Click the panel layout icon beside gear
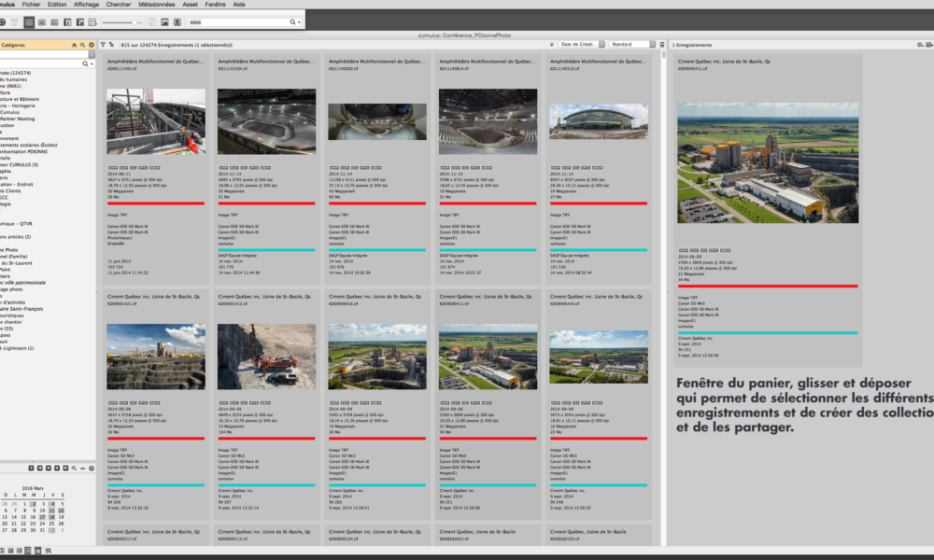Image resolution: width=934 pixels, height=560 pixels. pyautogui.click(x=929, y=45)
